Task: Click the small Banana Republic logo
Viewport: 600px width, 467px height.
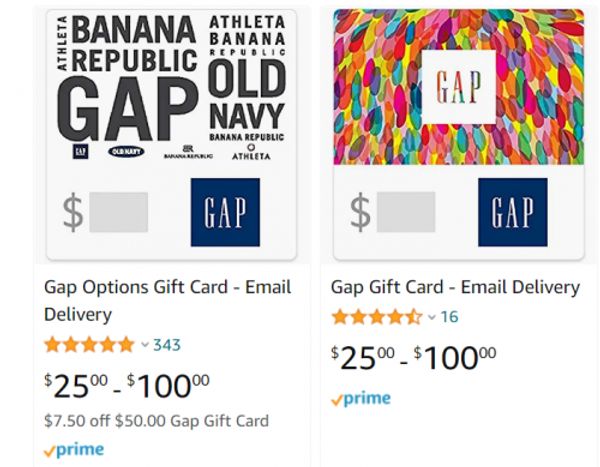Action: pyautogui.click(x=188, y=152)
